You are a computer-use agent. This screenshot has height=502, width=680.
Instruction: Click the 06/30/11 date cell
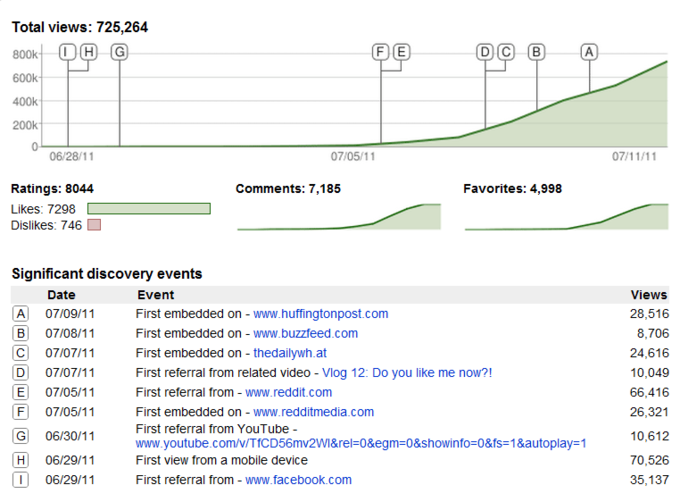70,436
